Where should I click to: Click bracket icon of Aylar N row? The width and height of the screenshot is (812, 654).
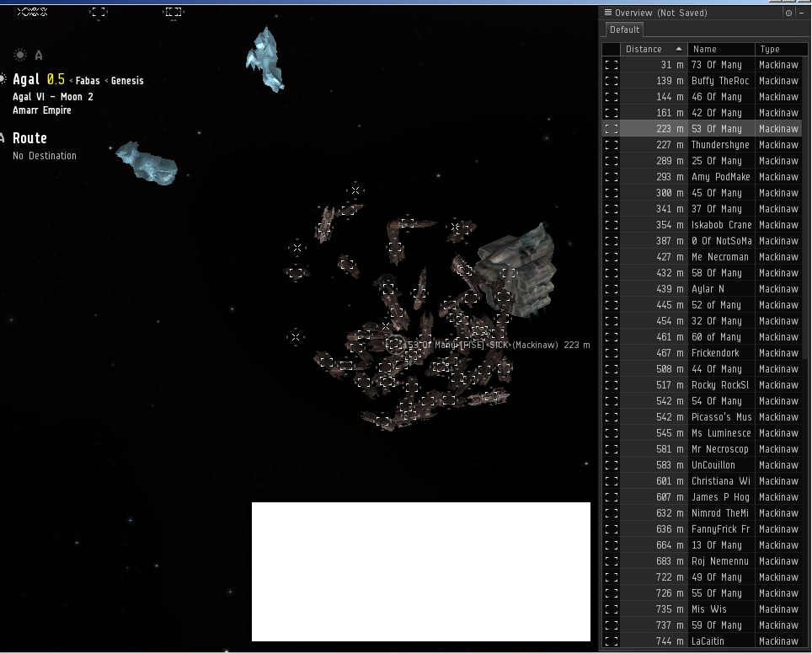point(612,289)
